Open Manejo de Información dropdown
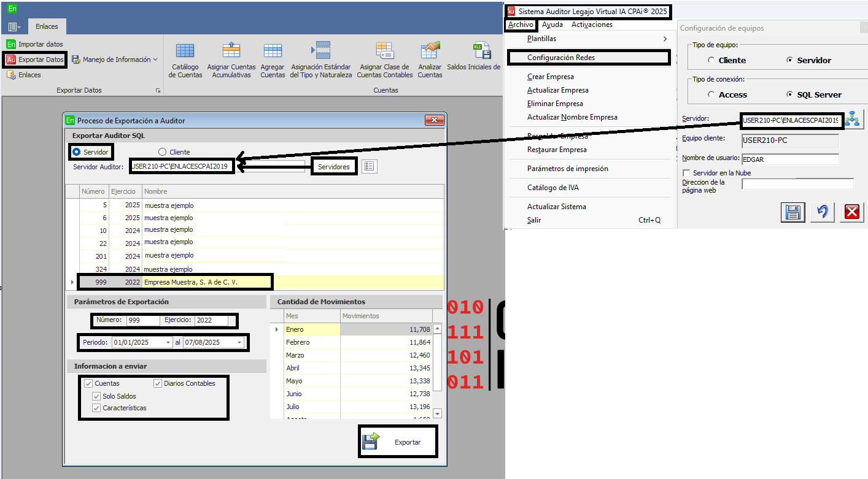Viewport: 868px width, 479px height. (x=115, y=59)
